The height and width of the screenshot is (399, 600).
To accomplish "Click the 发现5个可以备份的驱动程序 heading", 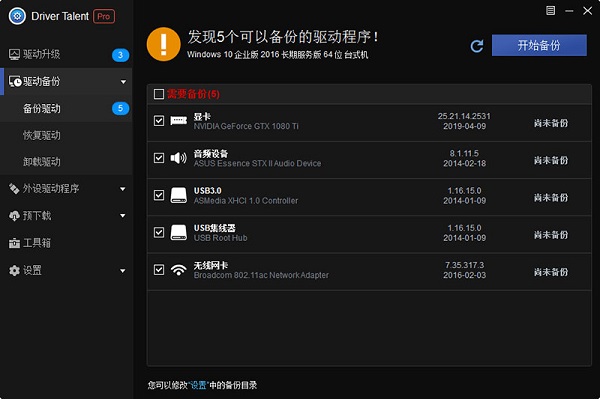I will [283, 37].
